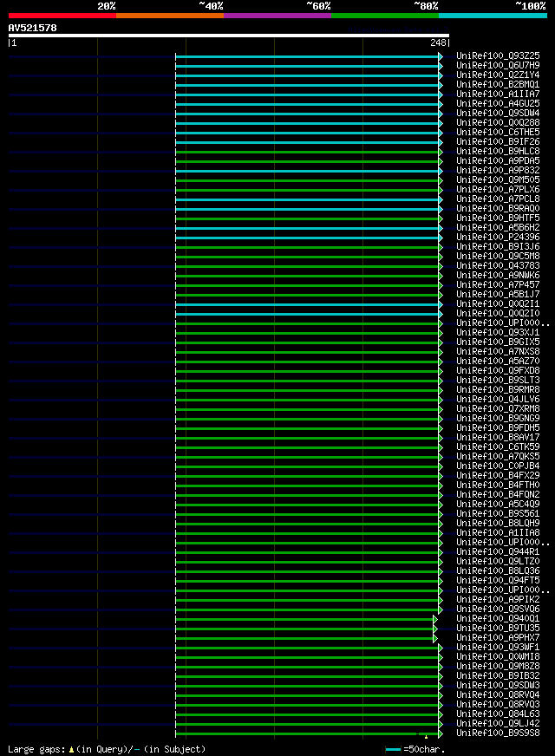Open hit UniRef100_A4GU25

[498, 104]
